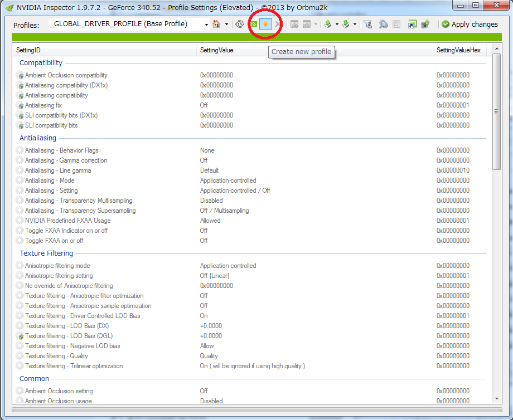
Task: Click the Profiles combo box text field
Action: click(125, 24)
